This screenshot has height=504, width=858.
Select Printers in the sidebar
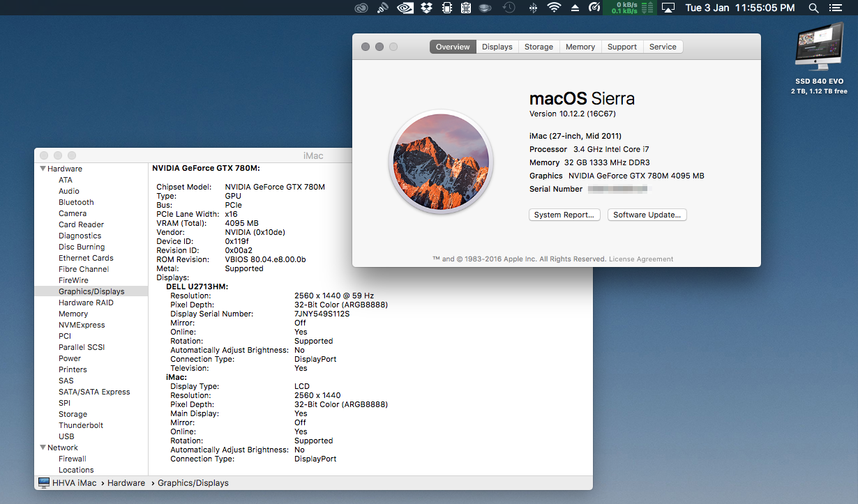(x=73, y=369)
